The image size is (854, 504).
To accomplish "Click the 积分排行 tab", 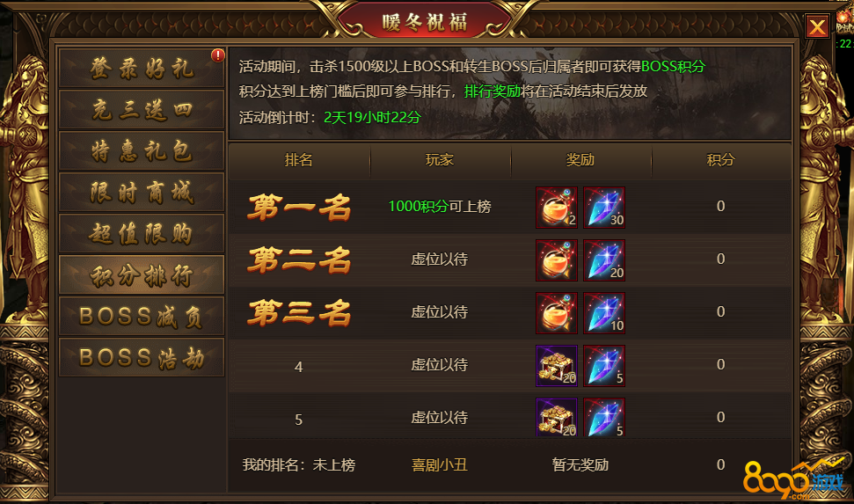I will click(x=142, y=275).
